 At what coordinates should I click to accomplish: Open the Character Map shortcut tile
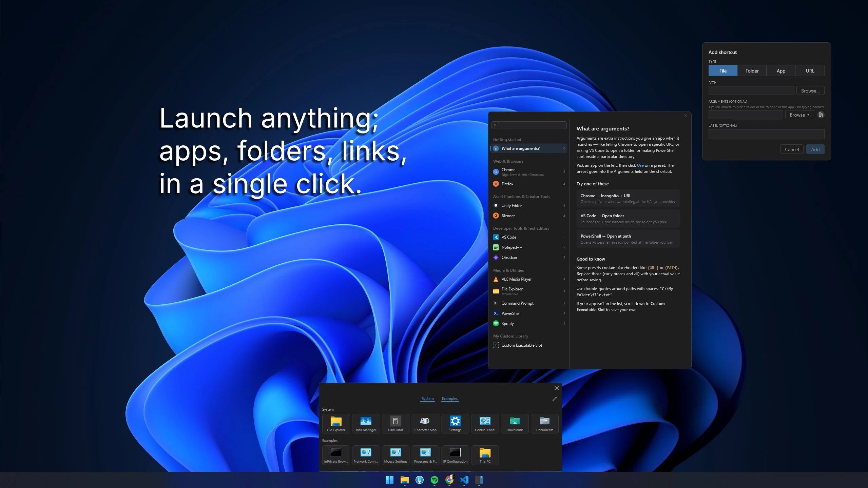[425, 424]
